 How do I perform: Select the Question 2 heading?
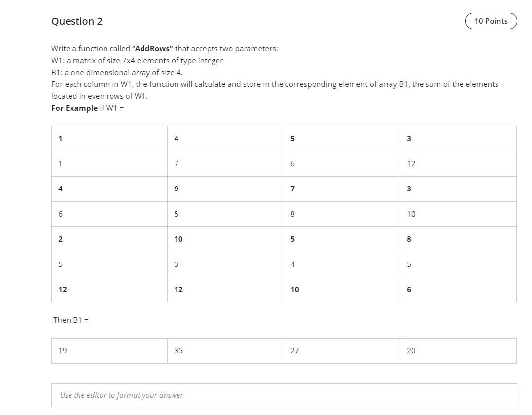click(x=76, y=21)
